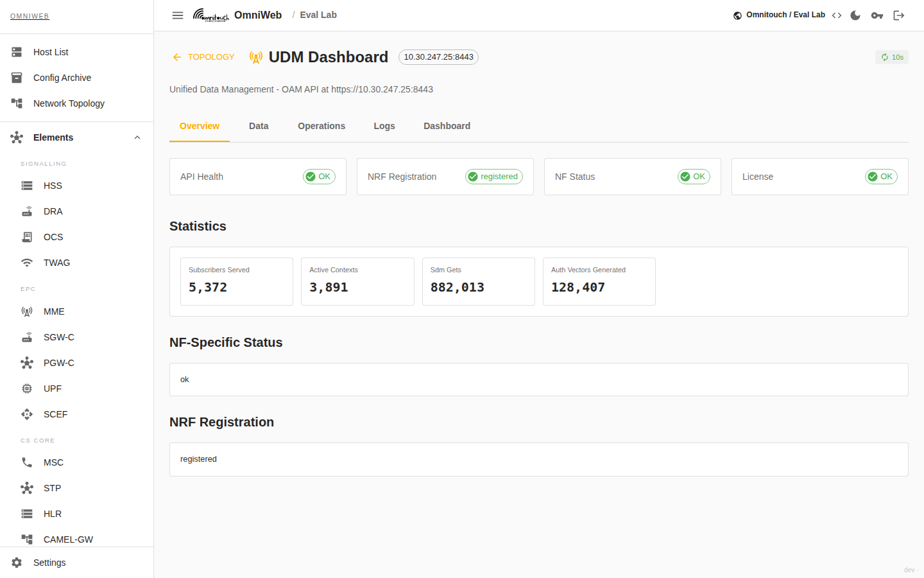Select DRA element
Image resolution: width=924 pixels, height=578 pixels.
point(77,211)
